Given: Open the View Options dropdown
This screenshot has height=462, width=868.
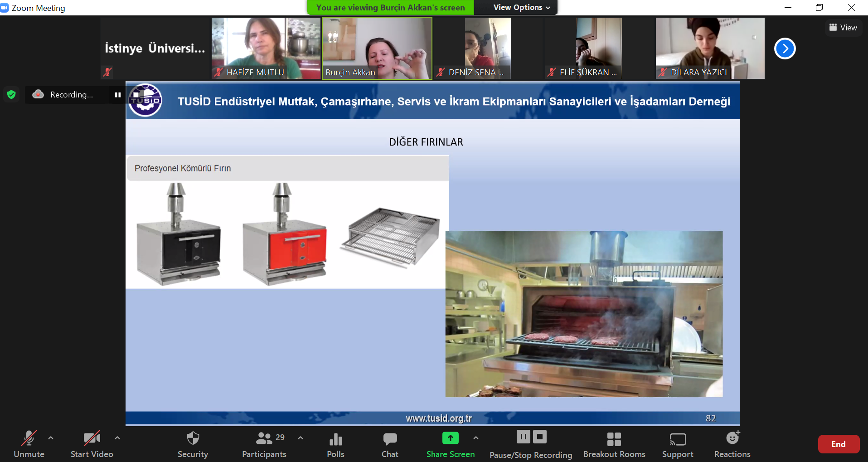Looking at the screenshot, I should point(521,7).
